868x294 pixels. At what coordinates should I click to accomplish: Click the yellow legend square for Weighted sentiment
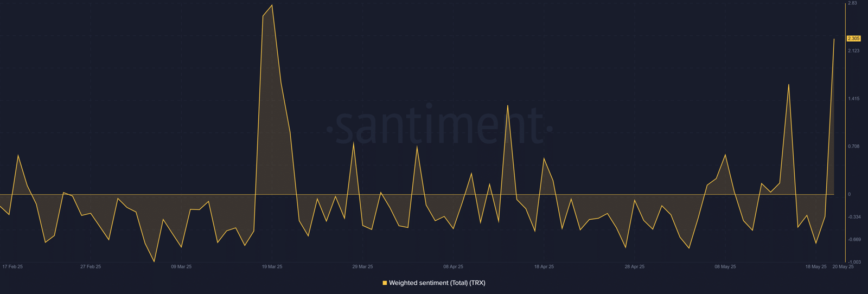(385, 283)
